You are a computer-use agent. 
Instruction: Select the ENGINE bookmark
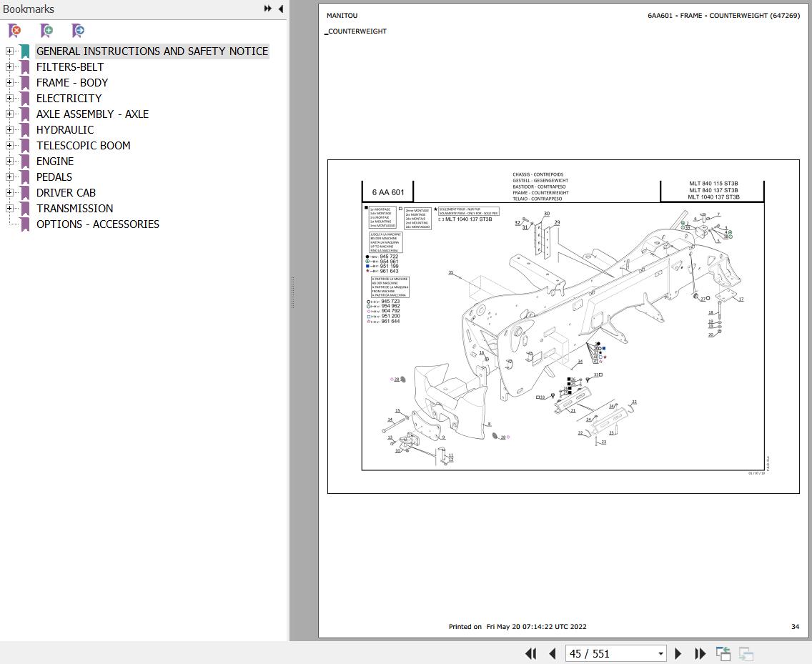click(x=55, y=161)
